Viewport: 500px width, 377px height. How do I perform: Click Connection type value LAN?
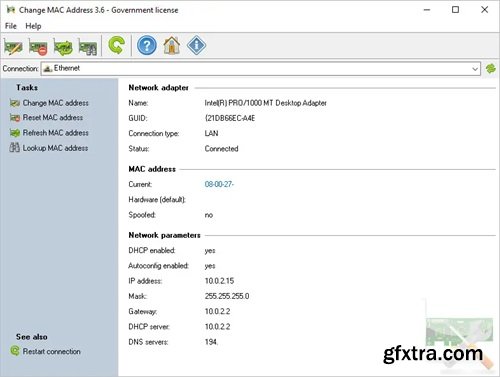pyautogui.click(x=211, y=133)
